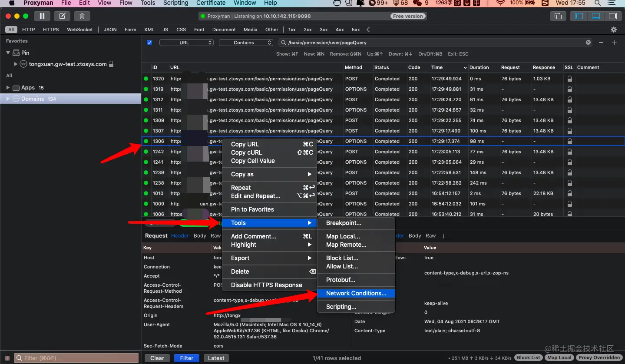
Task: Click the URL filter text input field
Action: [x=435, y=43]
